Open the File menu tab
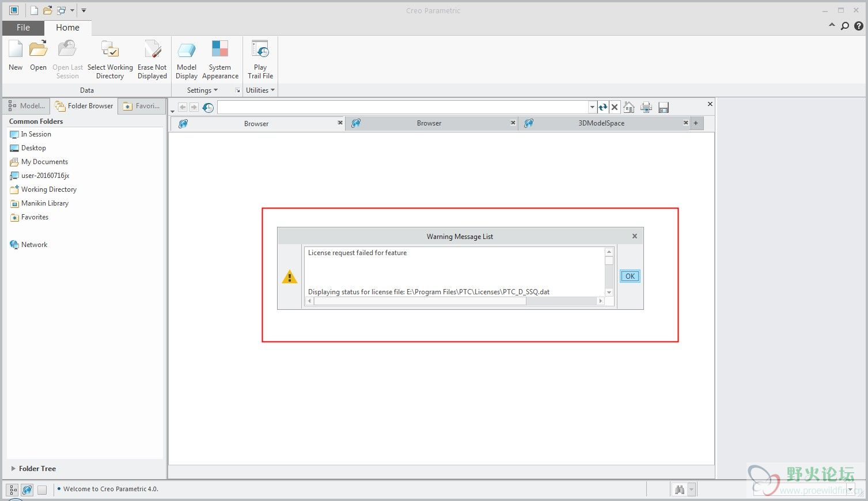Image resolution: width=868 pixels, height=501 pixels. point(23,28)
